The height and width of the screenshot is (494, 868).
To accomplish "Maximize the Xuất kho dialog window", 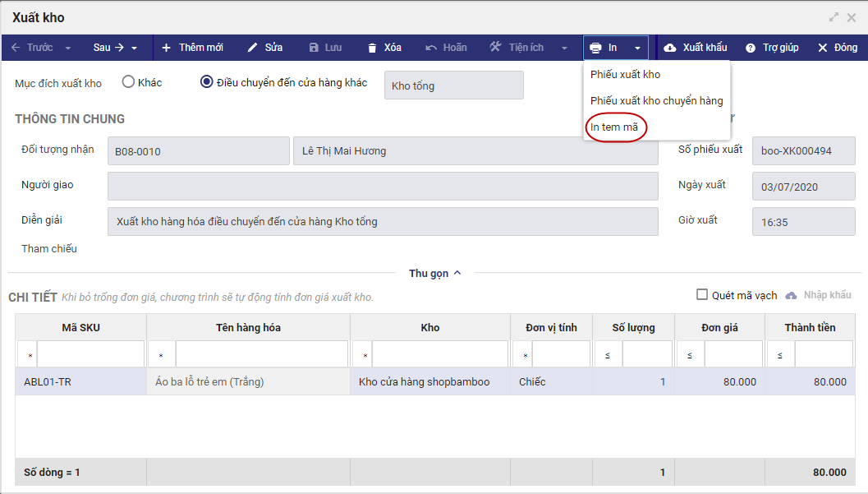I will 834,17.
